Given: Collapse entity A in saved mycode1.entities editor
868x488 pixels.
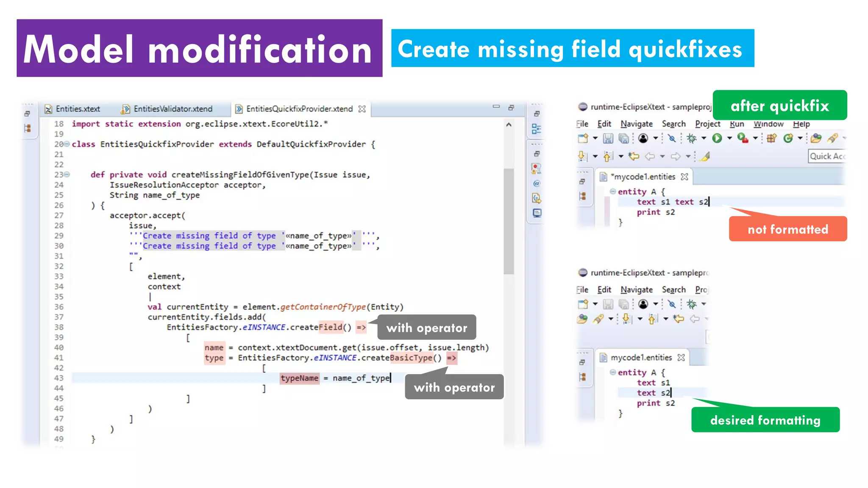Looking at the screenshot, I should coord(613,372).
